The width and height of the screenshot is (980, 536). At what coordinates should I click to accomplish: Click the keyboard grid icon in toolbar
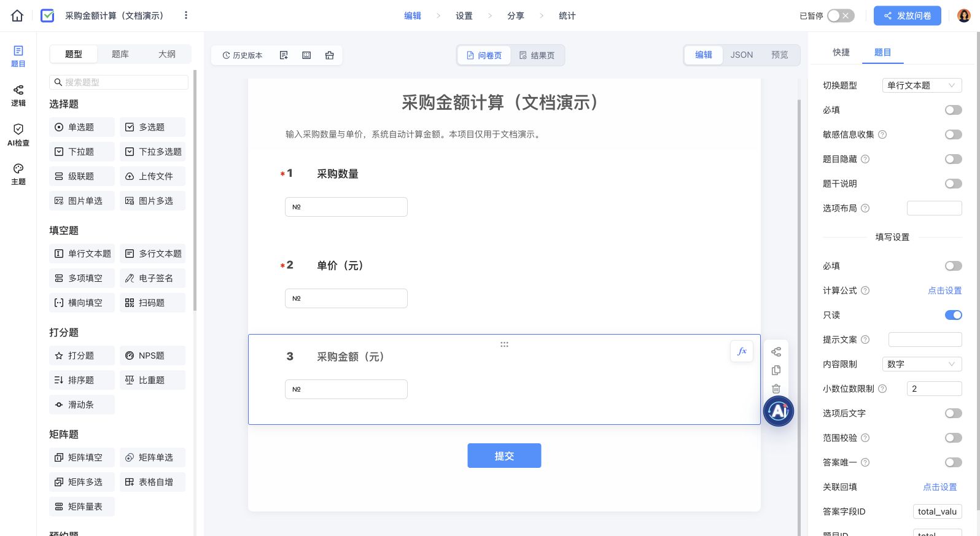pos(306,55)
